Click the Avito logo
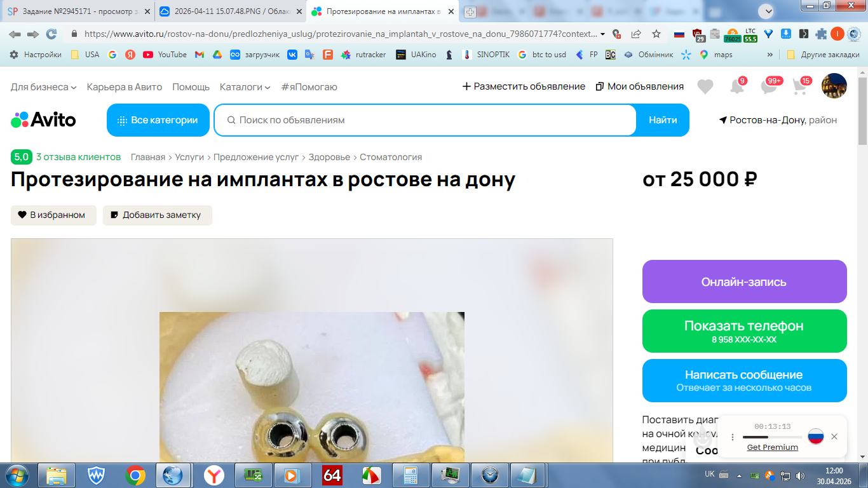The image size is (868, 488). [43, 119]
